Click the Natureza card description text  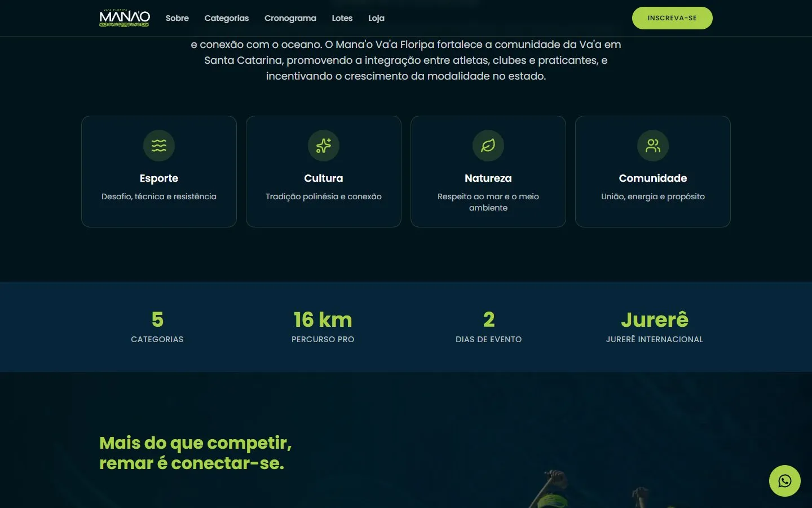pos(488,202)
